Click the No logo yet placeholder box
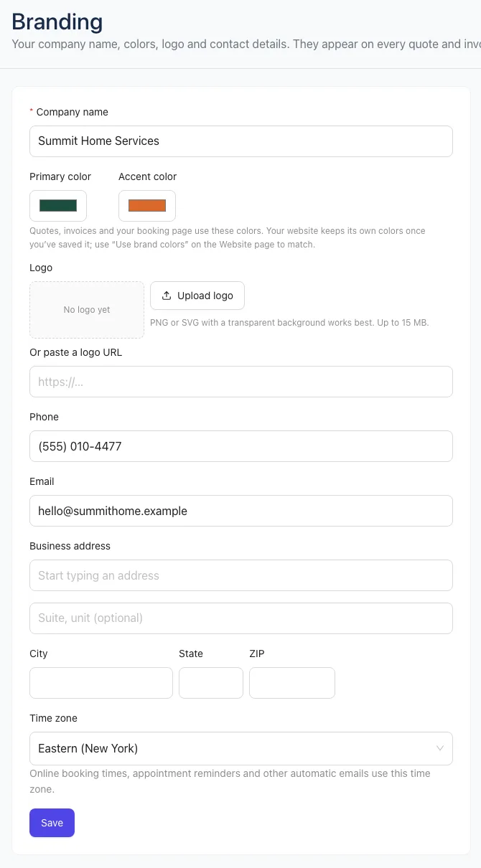481x868 pixels. tap(87, 310)
